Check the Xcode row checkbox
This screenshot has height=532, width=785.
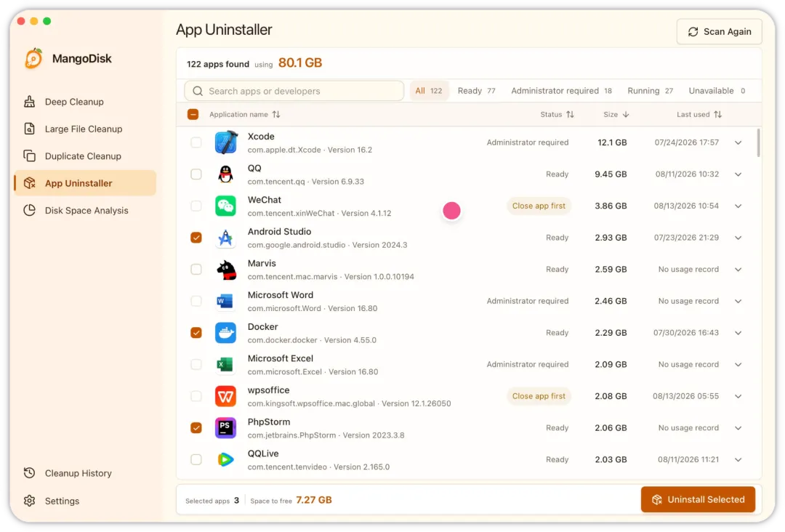196,142
